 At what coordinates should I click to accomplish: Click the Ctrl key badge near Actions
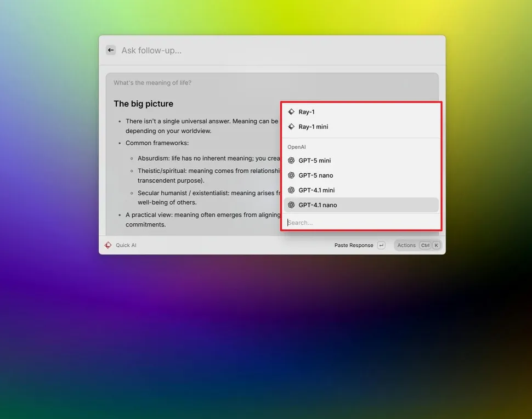[426, 245]
